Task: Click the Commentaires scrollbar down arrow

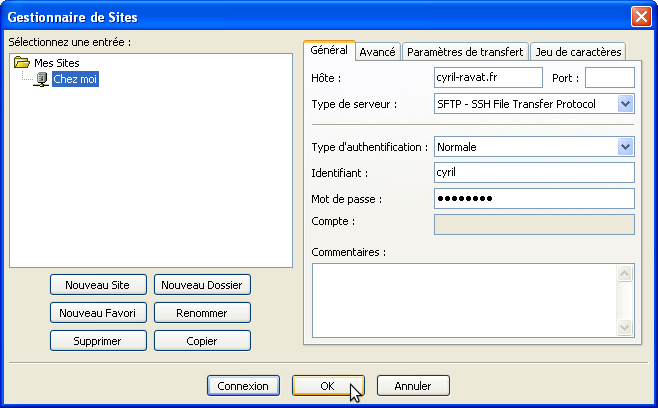Action: pyautogui.click(x=625, y=328)
